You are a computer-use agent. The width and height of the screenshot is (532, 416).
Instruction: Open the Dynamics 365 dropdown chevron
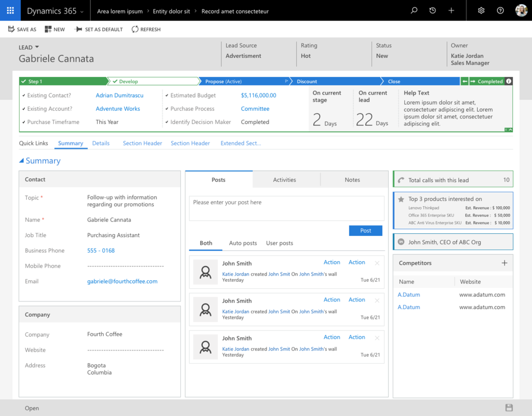pos(82,12)
